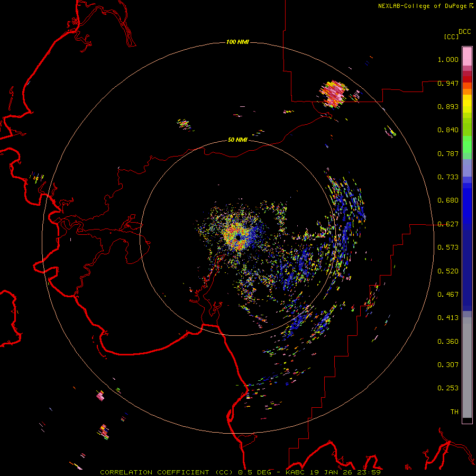The image size is (476, 476).
Task: Click the radar site center at KABC
Action: click(239, 237)
